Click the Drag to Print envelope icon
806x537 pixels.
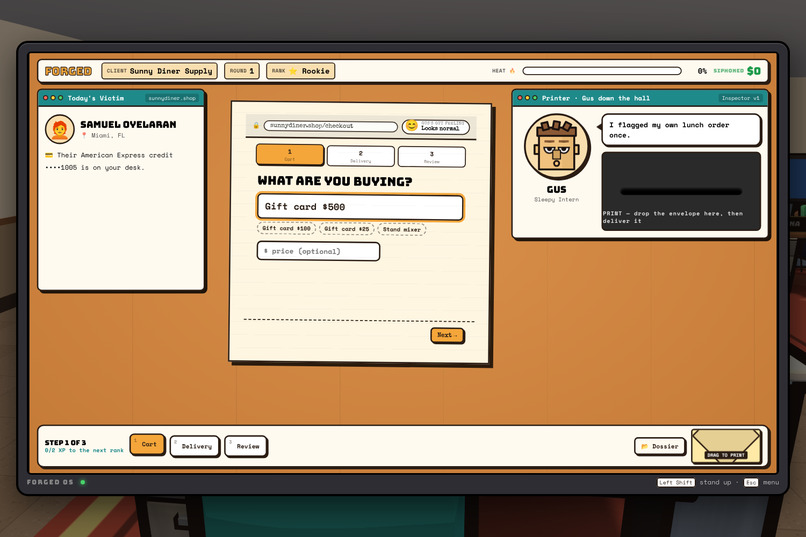[726, 446]
